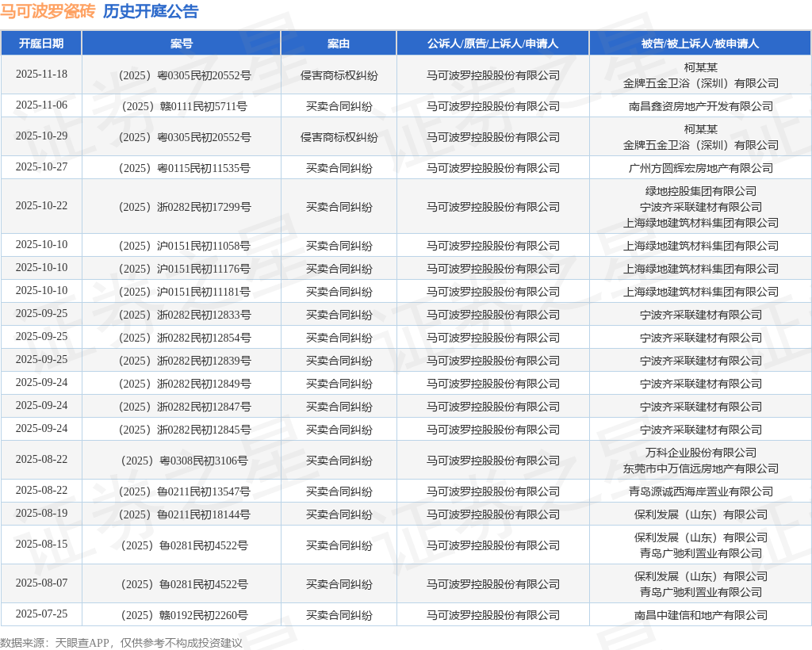The height and width of the screenshot is (650, 812).
Task: Select case number (2025)浙0282民初12833号
Action: pos(184,315)
